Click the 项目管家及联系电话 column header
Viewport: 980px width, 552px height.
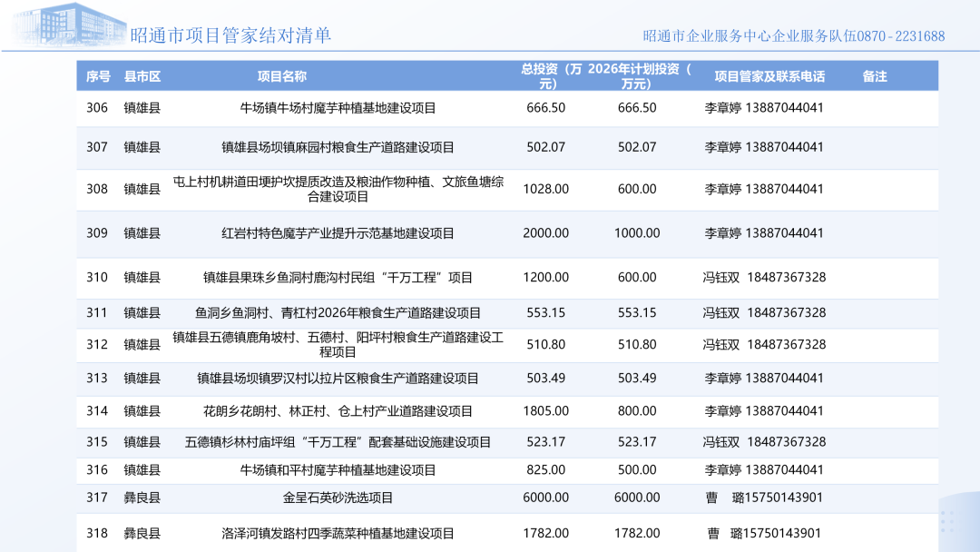[769, 76]
